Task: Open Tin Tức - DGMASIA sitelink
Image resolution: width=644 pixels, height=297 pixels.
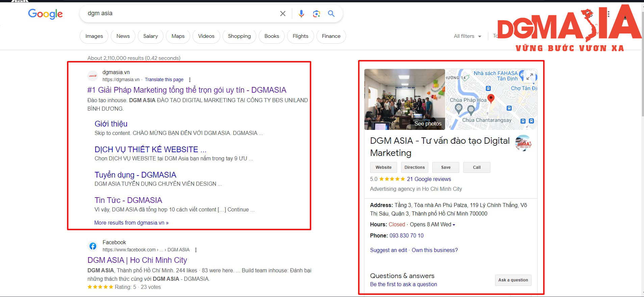Action: coord(128,200)
